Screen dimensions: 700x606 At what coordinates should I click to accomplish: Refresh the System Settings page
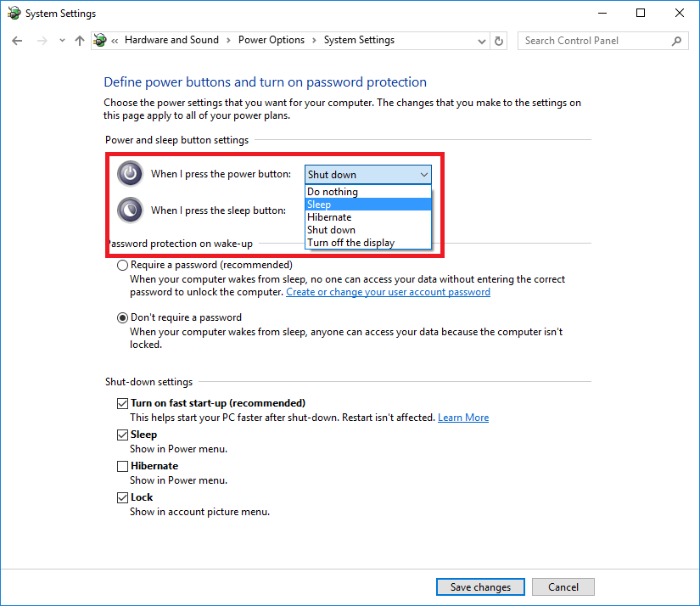coord(499,40)
